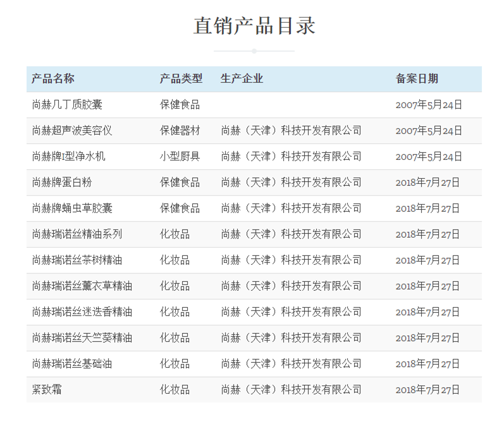Click 小型厨具 type in 净水机 row
This screenshot has width=504, height=426.
[180, 157]
